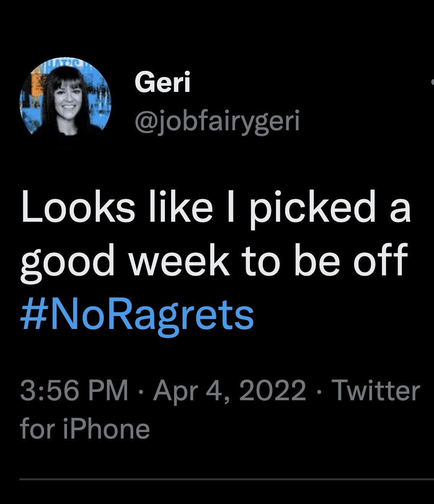434x504 pixels.
Task: Click the display name Geri
Action: 162,82
